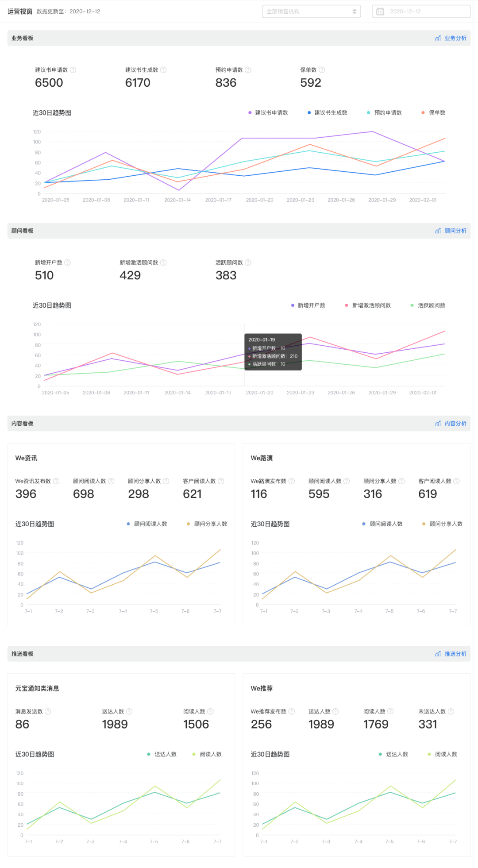Click the 86 消息发送数 value

[22, 724]
